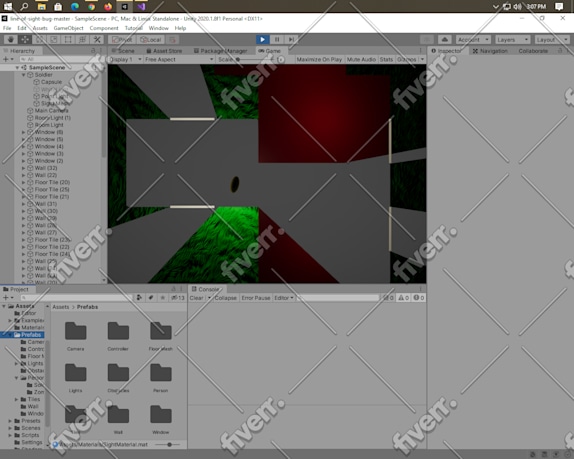Switch to the Scene tab

pyautogui.click(x=123, y=51)
